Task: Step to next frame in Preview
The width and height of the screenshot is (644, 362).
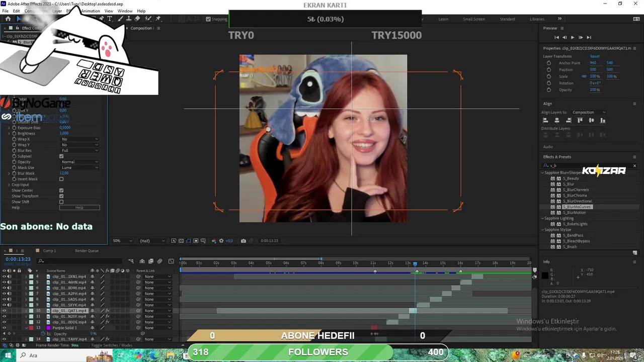Action: coord(581,37)
